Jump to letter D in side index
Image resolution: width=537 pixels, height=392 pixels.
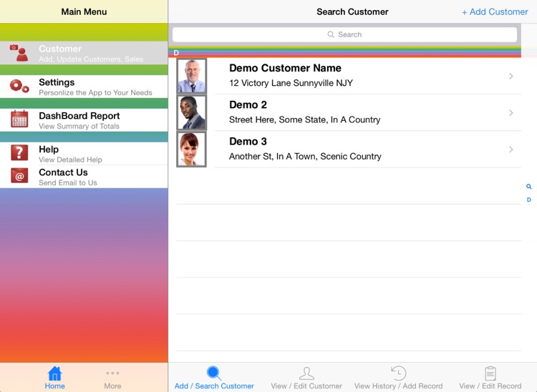[529, 200]
